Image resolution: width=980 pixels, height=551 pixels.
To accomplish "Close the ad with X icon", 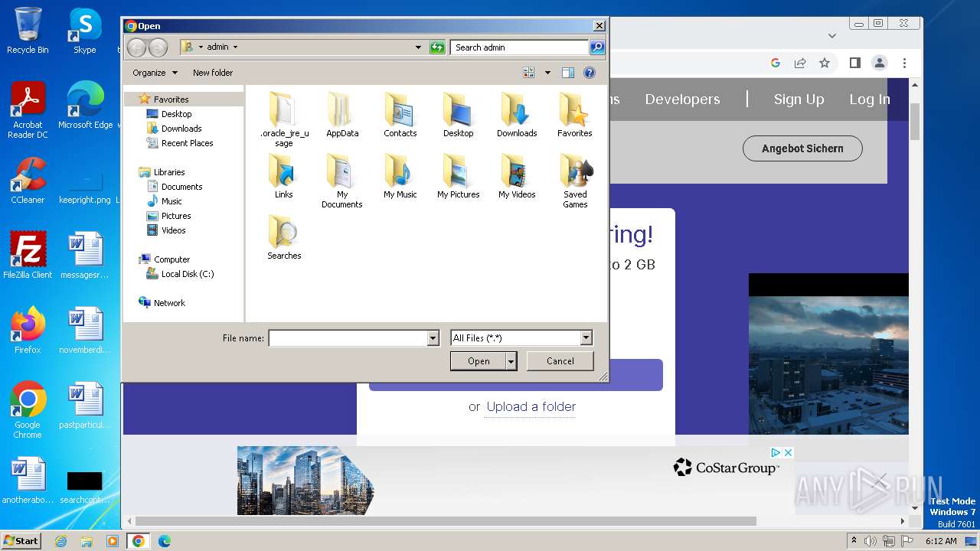I will [x=788, y=453].
